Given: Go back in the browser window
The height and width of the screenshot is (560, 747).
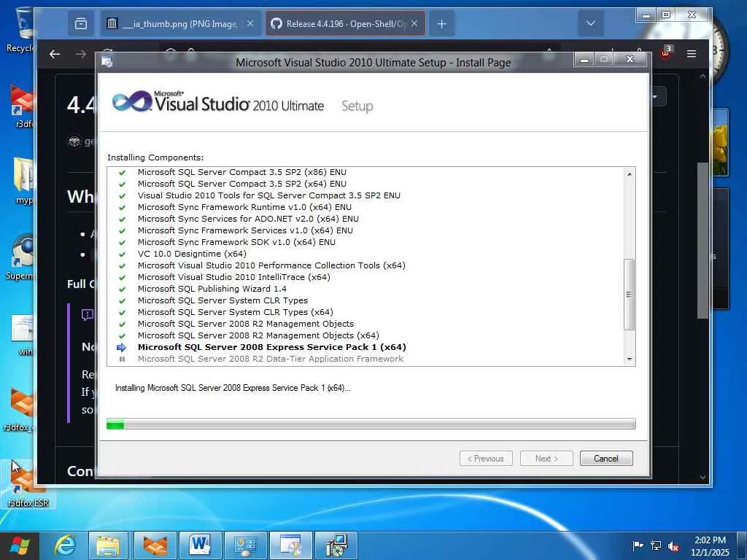Looking at the screenshot, I should 55,54.
